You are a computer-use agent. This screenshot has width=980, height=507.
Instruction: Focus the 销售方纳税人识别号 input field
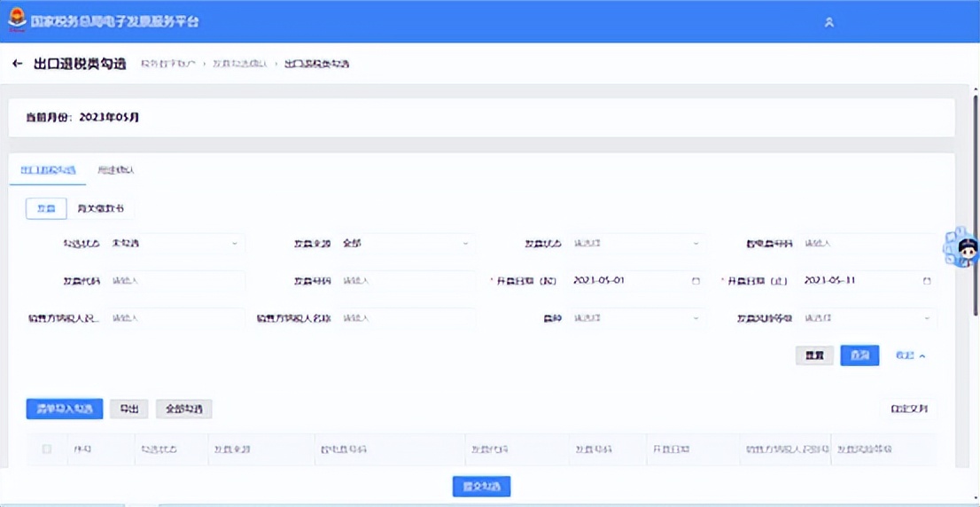[x=176, y=318]
